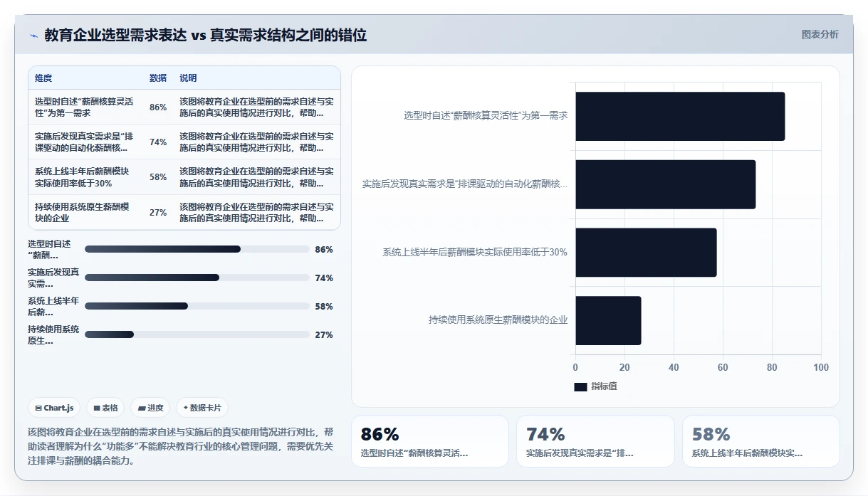868x496 pixels.
Task: Click the 数据卡片 chip star icon
Action: pyautogui.click(x=186, y=408)
